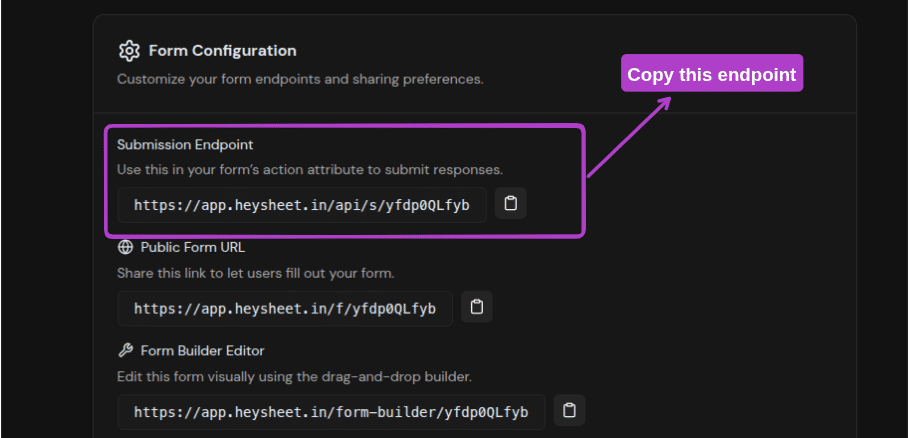Select the Submission Endpoint URL field
The height and width of the screenshot is (438, 909).
click(302, 205)
